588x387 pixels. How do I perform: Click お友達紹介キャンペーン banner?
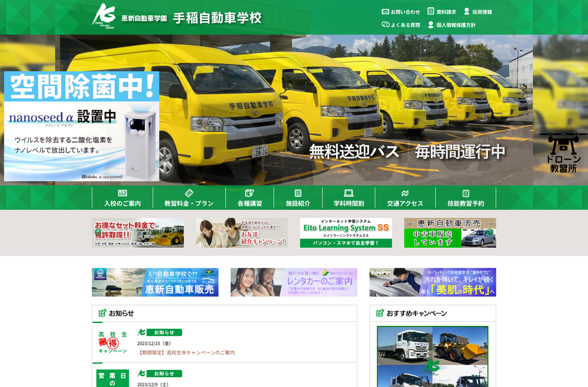click(242, 233)
